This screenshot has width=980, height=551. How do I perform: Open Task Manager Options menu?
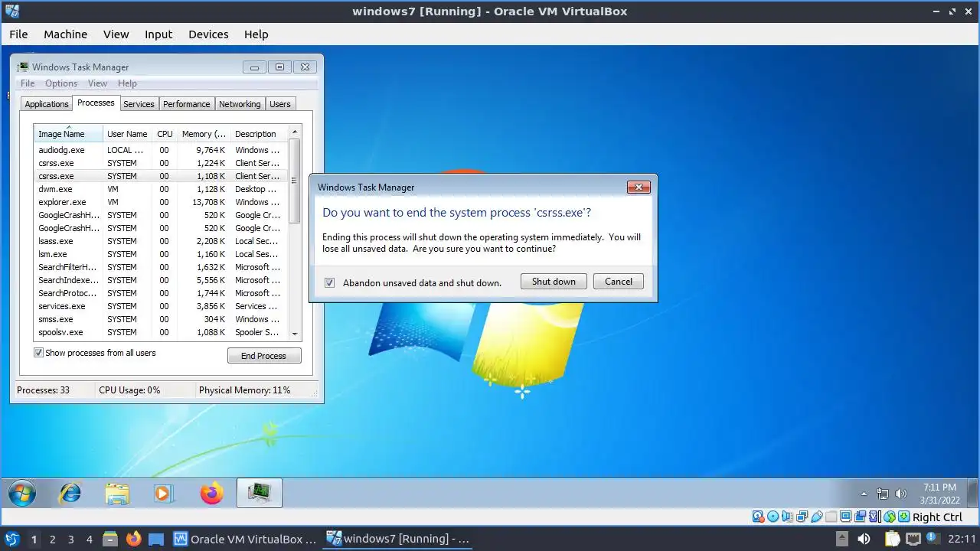(x=61, y=83)
